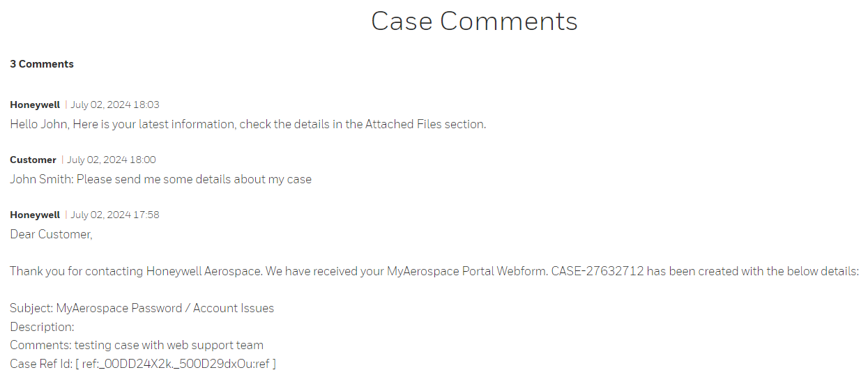868x377 pixels.
Task: Click the 'Attached Files section' phrase
Action: click(425, 125)
